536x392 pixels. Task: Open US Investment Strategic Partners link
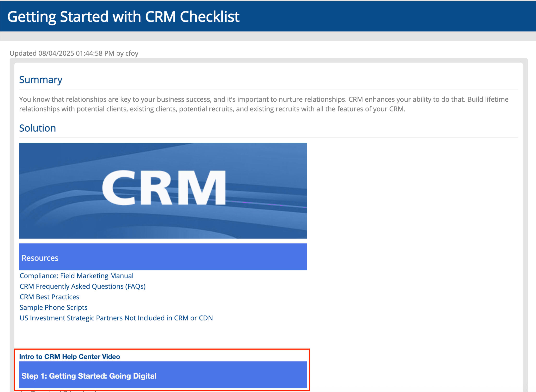point(116,318)
